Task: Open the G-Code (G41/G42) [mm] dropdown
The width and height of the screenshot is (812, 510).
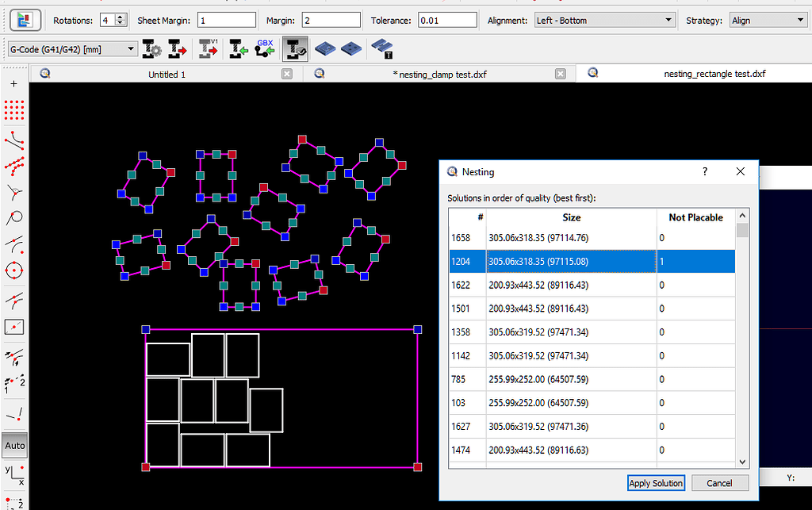Action: pyautogui.click(x=72, y=49)
